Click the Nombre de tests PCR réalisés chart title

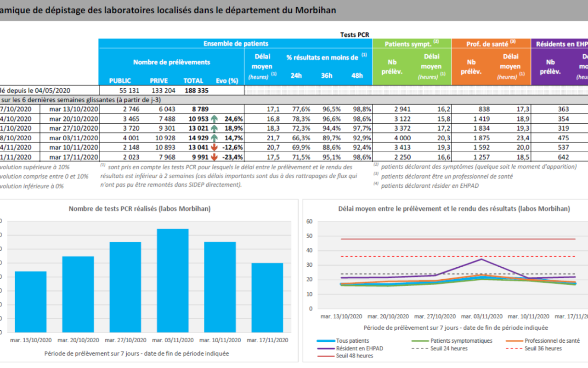pyautogui.click(x=140, y=208)
